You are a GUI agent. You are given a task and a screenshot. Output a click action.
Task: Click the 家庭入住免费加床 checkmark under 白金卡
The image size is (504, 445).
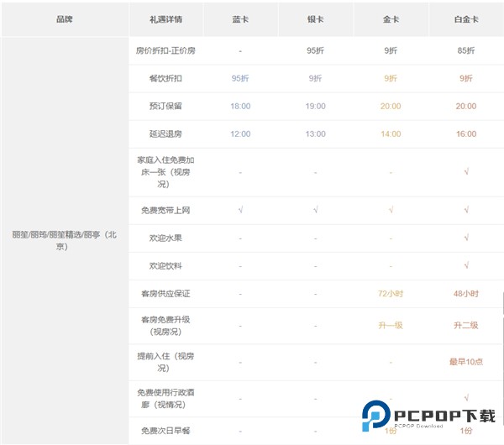coord(465,172)
